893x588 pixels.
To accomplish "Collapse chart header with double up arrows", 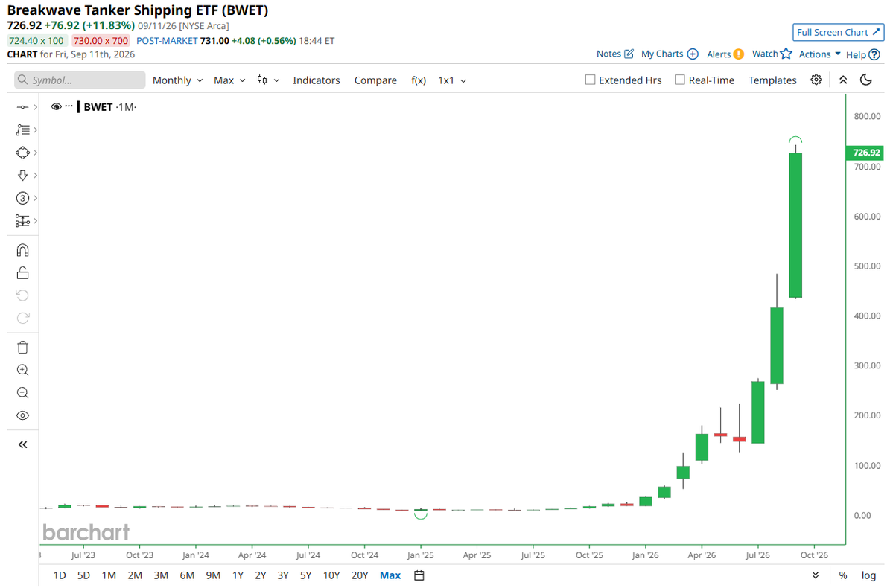I will pyautogui.click(x=843, y=80).
